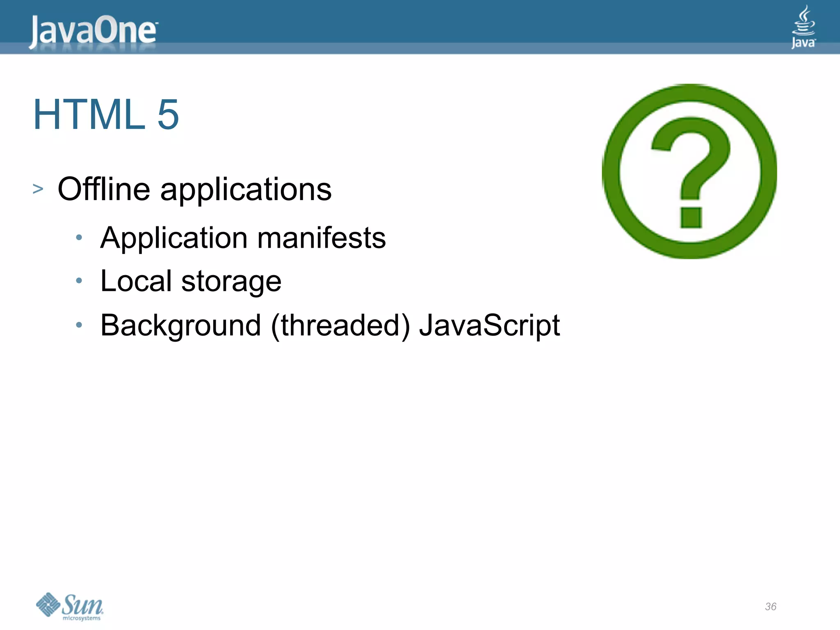Click the microsystems text under Sun

click(x=82, y=618)
